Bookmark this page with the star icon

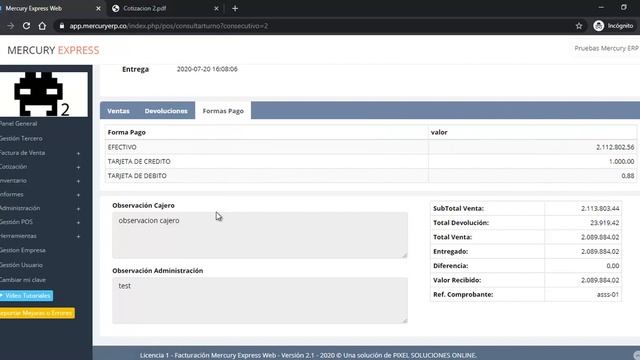579,26
